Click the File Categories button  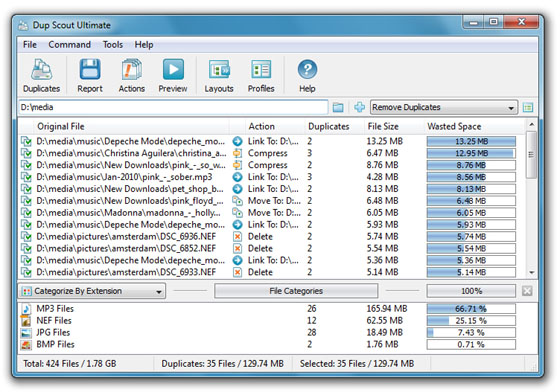click(x=296, y=291)
